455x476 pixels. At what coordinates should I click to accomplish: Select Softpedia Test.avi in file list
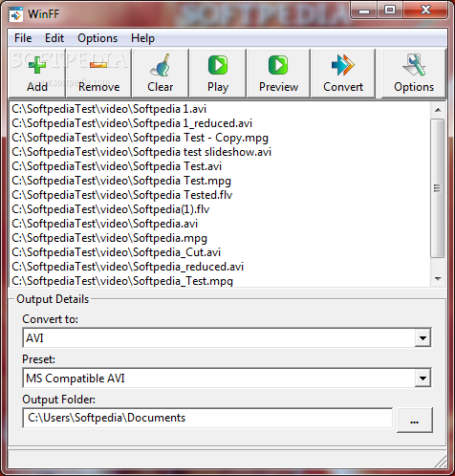point(117,166)
